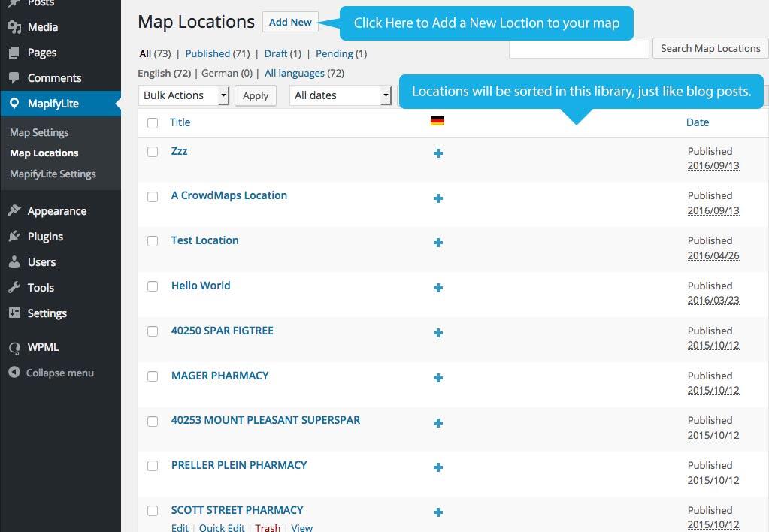Image resolution: width=769 pixels, height=532 pixels.
Task: Click the MapifyLite pin icon in sidebar
Action: coord(14,104)
